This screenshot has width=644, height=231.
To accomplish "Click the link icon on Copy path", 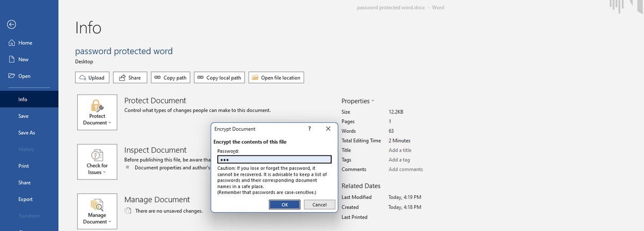I will [157, 78].
